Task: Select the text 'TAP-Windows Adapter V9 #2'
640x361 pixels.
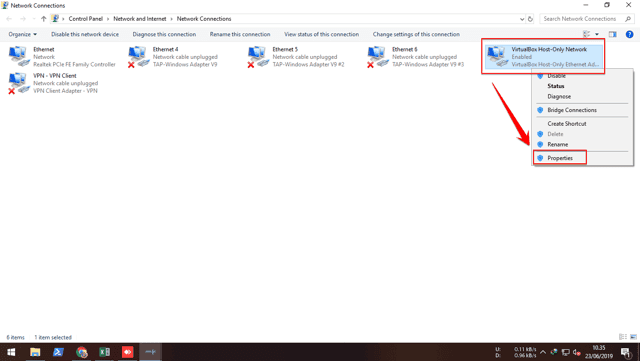Action: coord(308,65)
